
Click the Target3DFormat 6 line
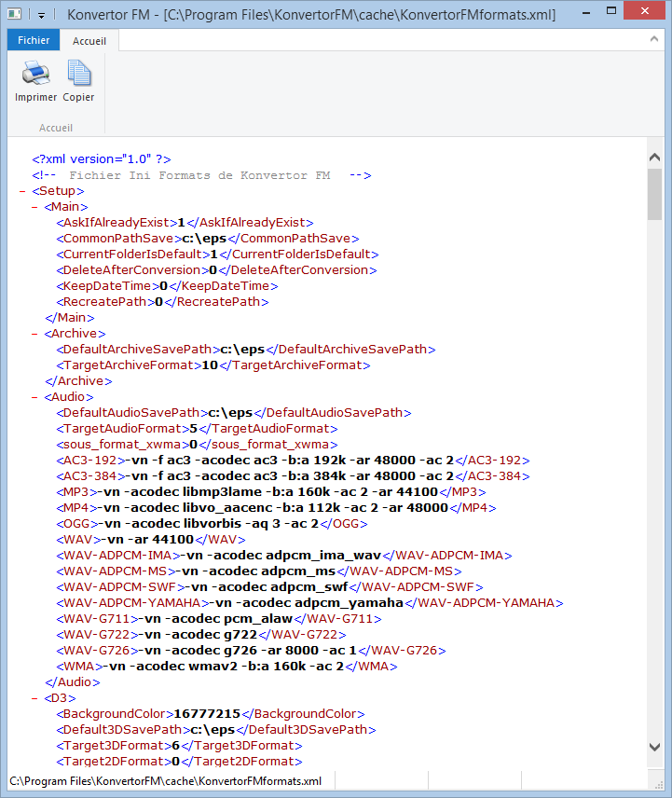pos(179,746)
